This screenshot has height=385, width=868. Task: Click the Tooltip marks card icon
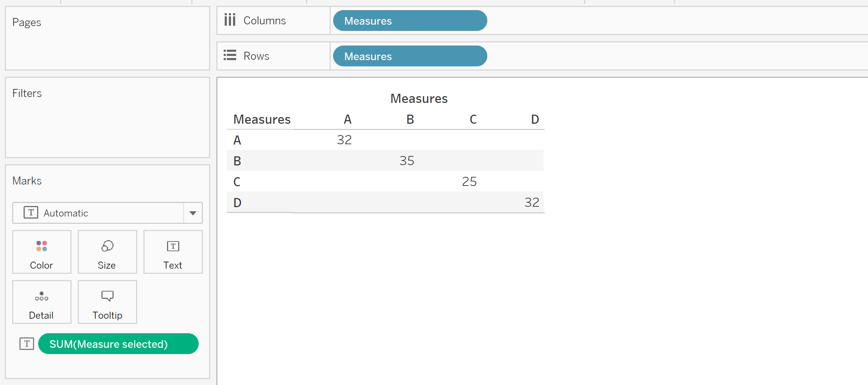[107, 296]
